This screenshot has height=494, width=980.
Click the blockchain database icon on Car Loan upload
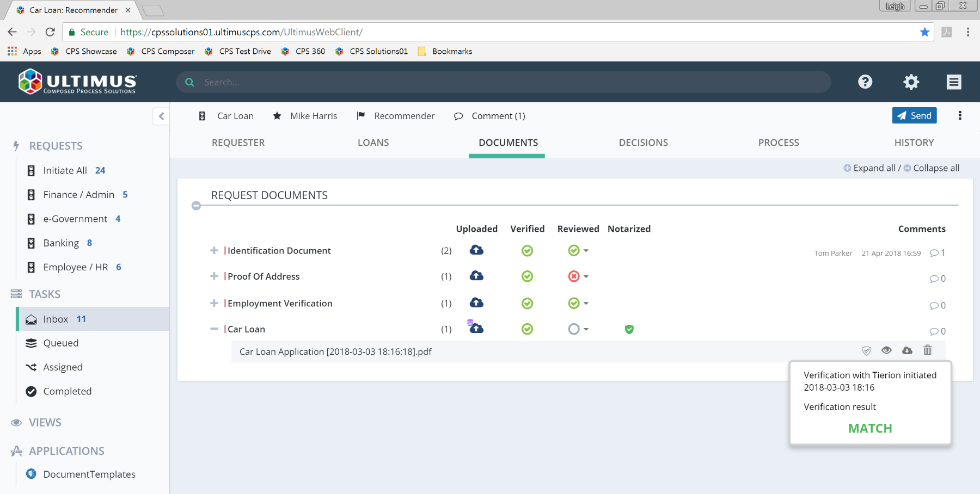point(470,323)
